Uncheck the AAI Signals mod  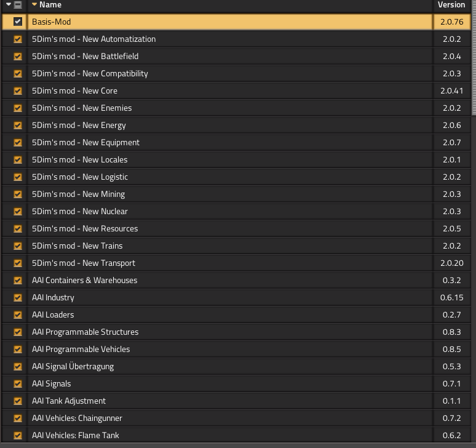point(18,383)
